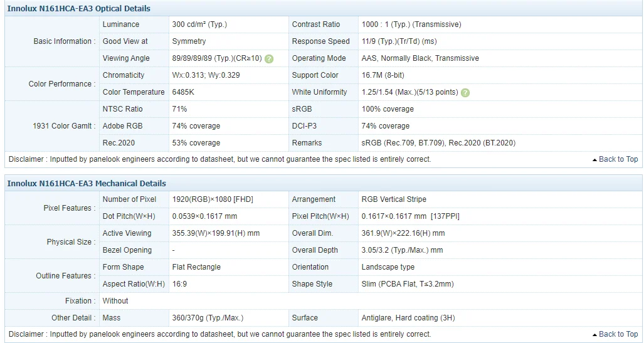Click the Response Speed field label
644x343 pixels.
click(x=321, y=41)
